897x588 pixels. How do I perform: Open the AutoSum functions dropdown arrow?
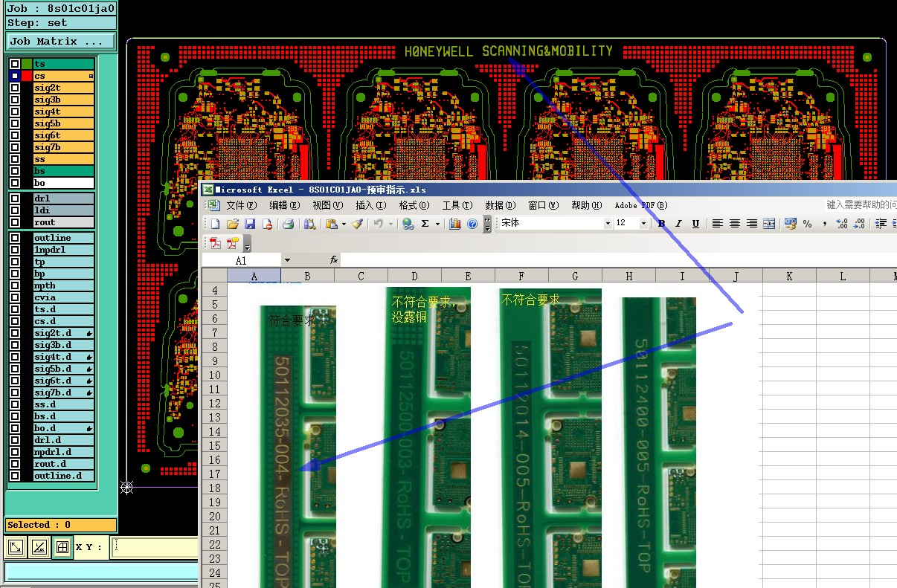point(437,224)
